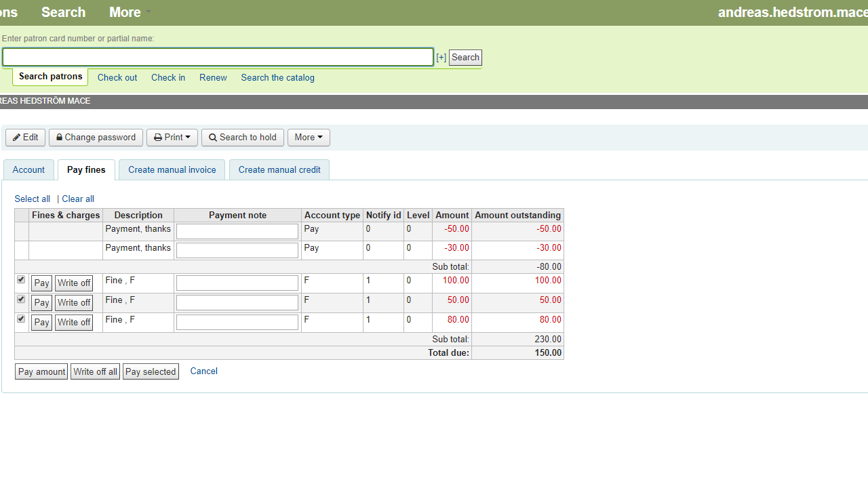Click the Check out link
Viewport: 868px width, 488px height.
[x=117, y=78]
